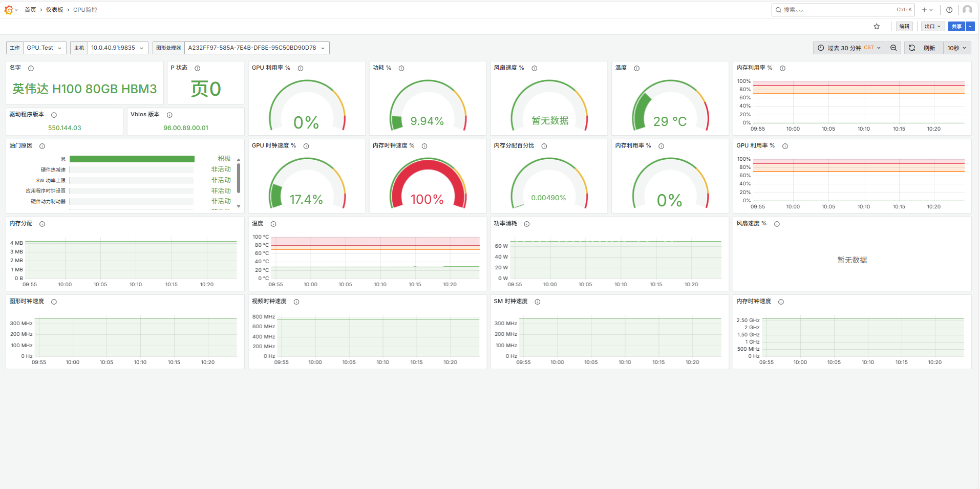980x489 pixels.
Task: Click info icon next to 油门原因 title
Action: (42, 146)
